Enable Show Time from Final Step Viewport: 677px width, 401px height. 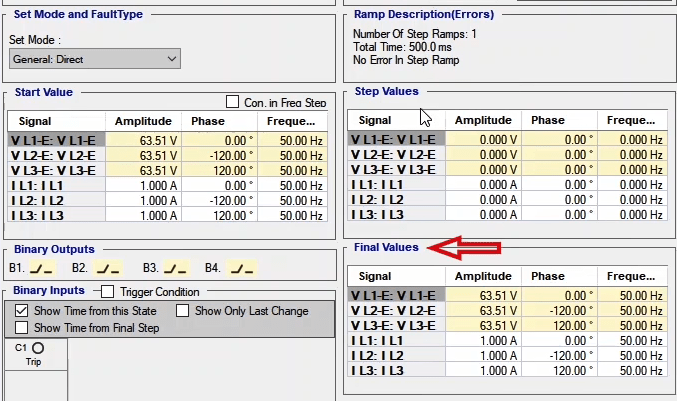click(x=22, y=327)
